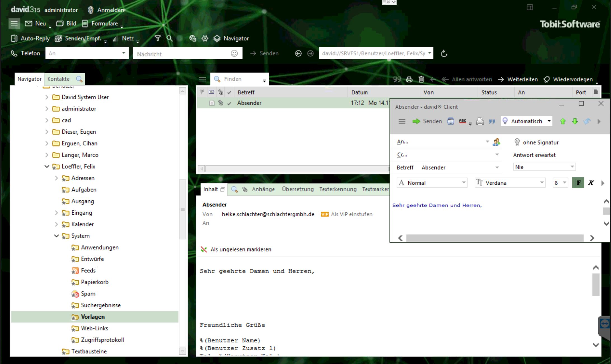Mark message as unread via Als ungelesen markieren

point(240,249)
